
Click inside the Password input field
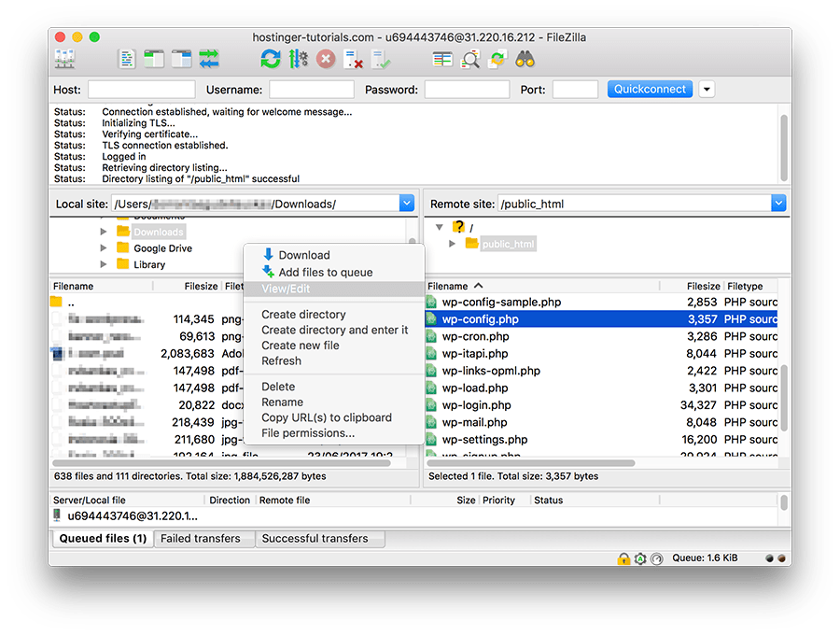tap(467, 89)
